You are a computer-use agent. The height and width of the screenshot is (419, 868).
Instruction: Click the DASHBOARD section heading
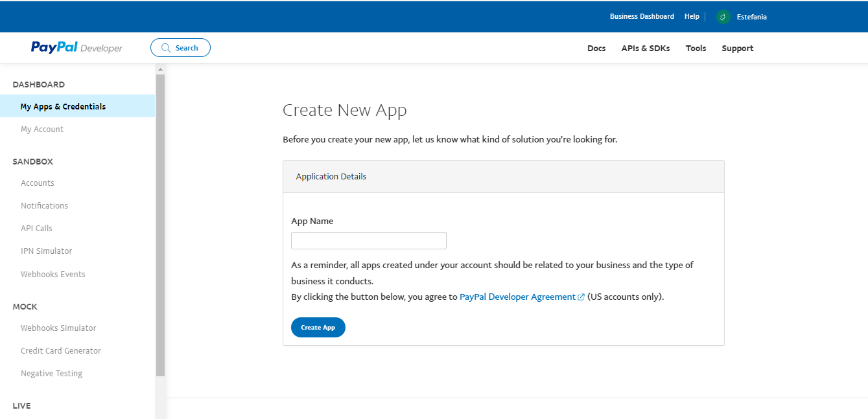(39, 85)
